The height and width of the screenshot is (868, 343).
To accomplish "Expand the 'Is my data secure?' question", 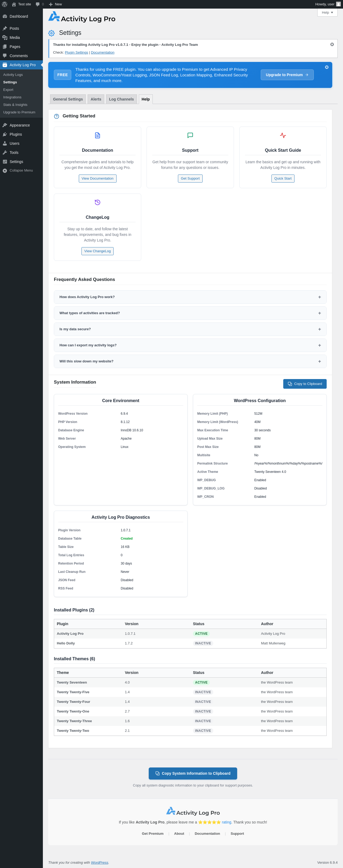I will click(190, 329).
